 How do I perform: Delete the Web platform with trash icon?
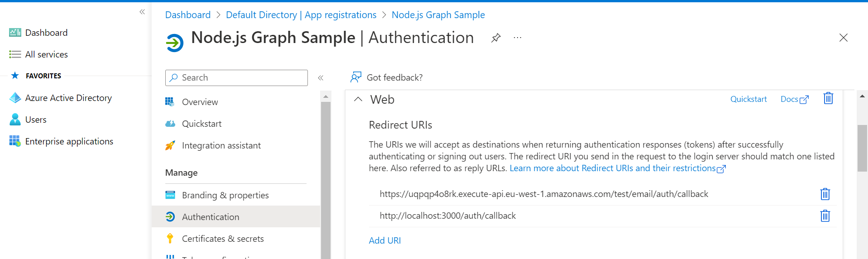[828, 98]
